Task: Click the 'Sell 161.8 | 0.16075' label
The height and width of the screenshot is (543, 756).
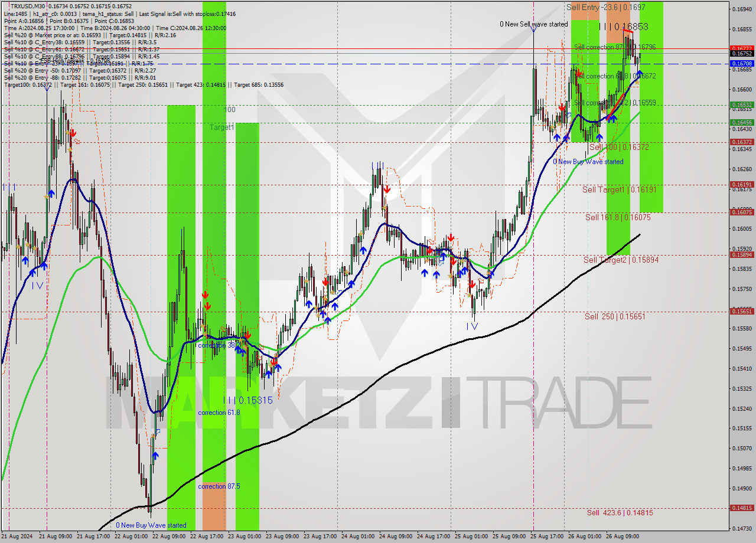Action: pos(618,217)
